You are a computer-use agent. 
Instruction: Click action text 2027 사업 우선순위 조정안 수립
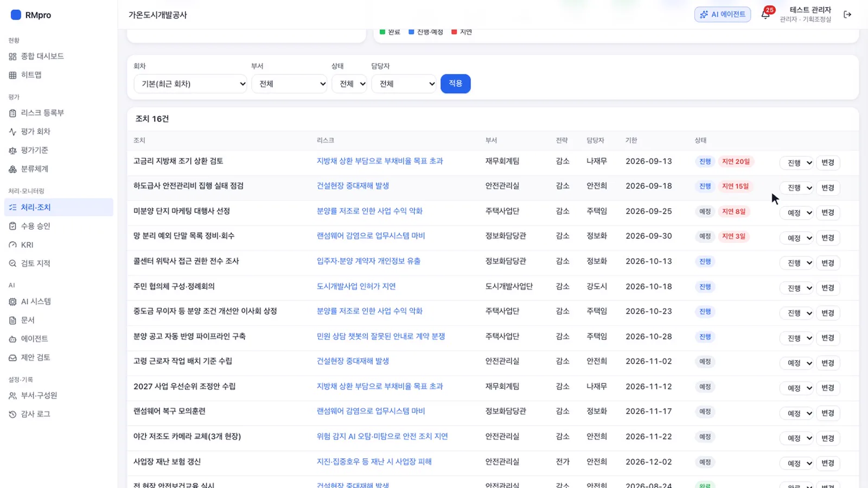[x=184, y=387]
